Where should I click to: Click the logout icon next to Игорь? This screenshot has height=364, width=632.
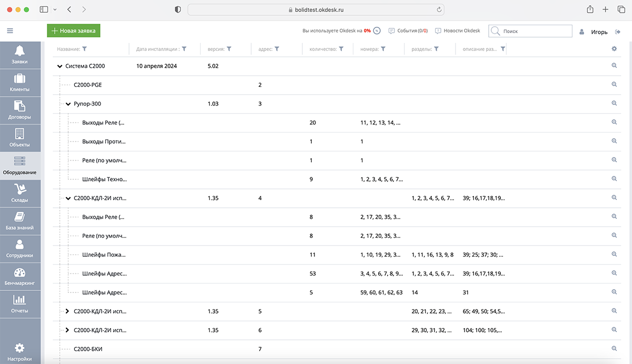[618, 32]
